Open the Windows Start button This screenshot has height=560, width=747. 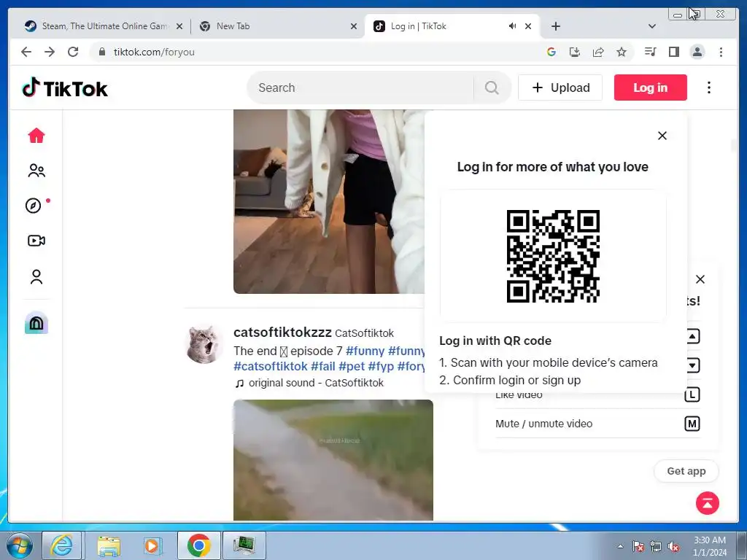pos(20,545)
